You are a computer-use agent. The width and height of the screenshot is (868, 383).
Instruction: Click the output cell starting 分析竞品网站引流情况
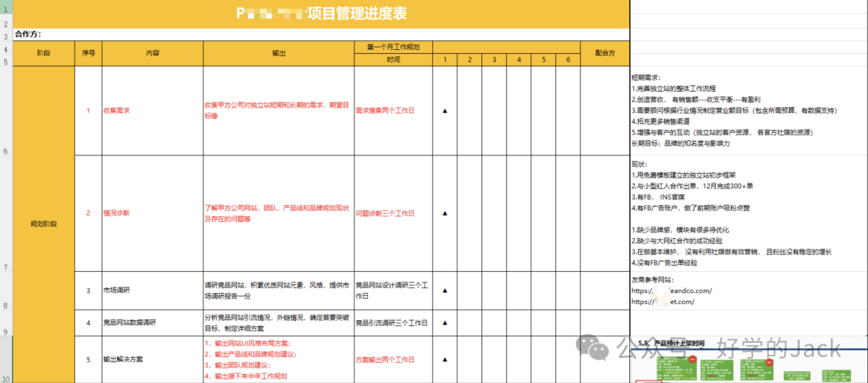279,323
